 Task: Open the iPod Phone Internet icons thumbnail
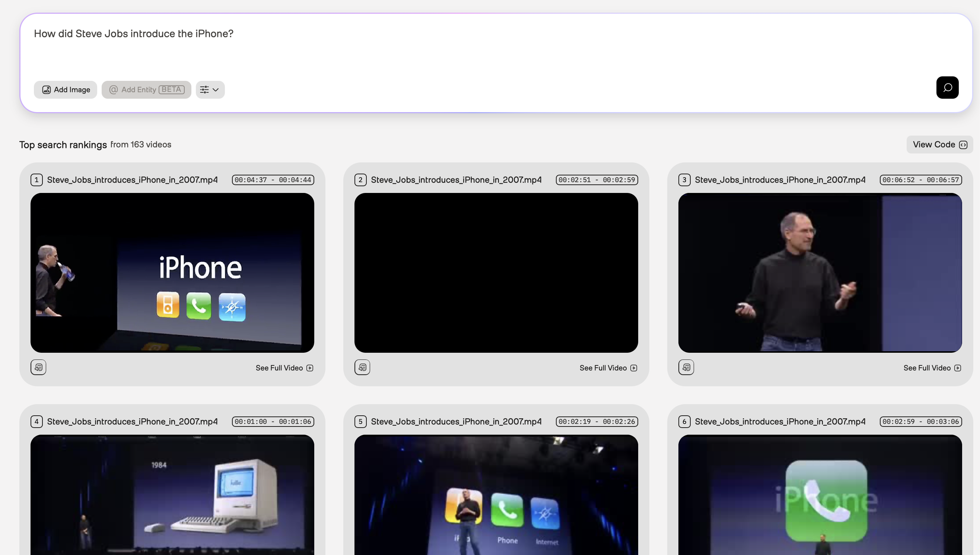click(x=496, y=495)
